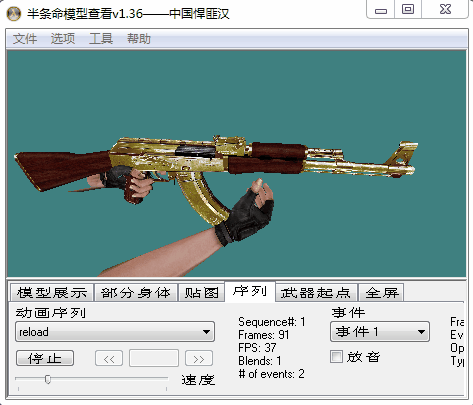Click the frame number input field
The height and width of the screenshot is (405, 473).
tap(154, 358)
